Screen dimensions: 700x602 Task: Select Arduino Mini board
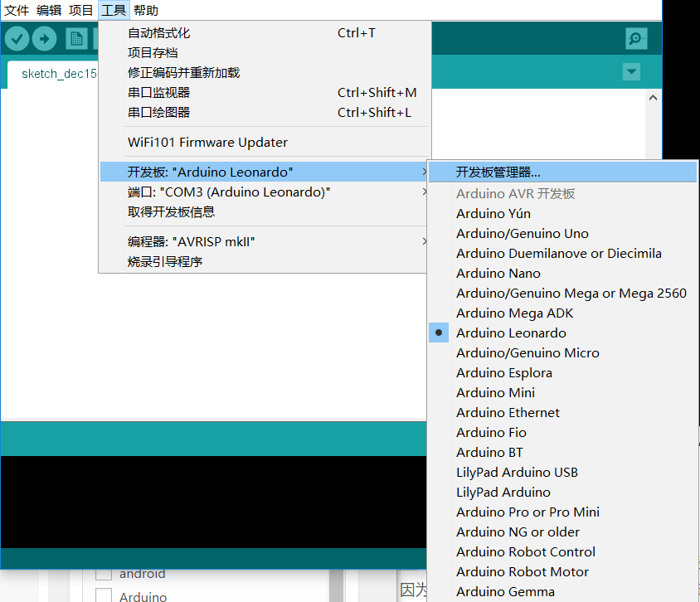pyautogui.click(x=562, y=393)
